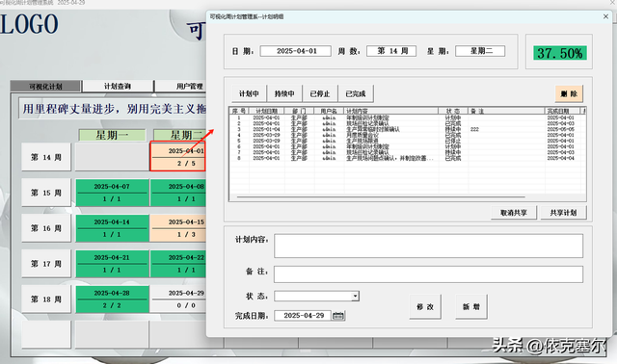Select the row 8 生产现场问题点确认 plan entry

(x=407, y=158)
